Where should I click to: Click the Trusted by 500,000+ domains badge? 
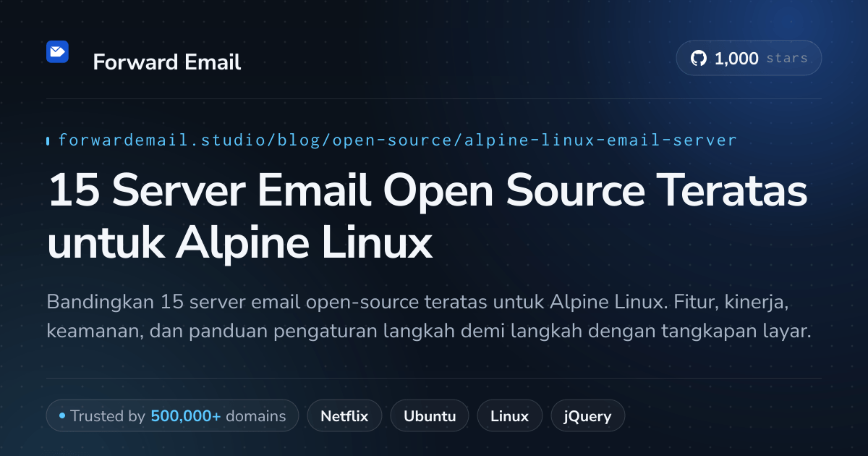point(172,416)
